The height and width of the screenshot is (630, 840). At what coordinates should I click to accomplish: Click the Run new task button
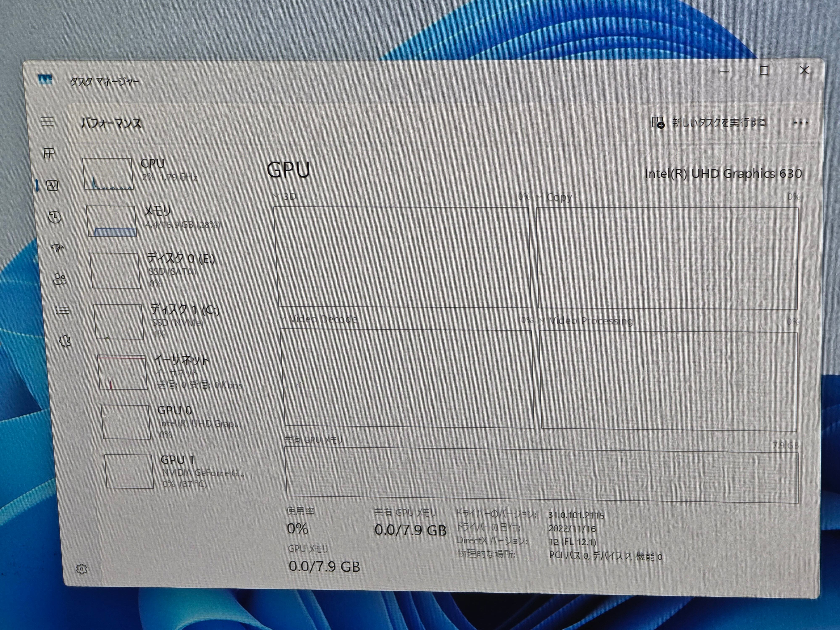pyautogui.click(x=709, y=123)
